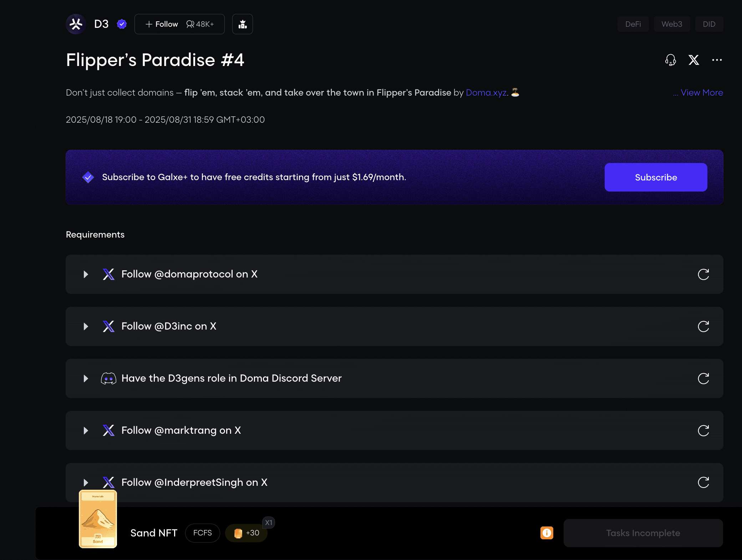Click the +30 points reward badge

tap(246, 533)
